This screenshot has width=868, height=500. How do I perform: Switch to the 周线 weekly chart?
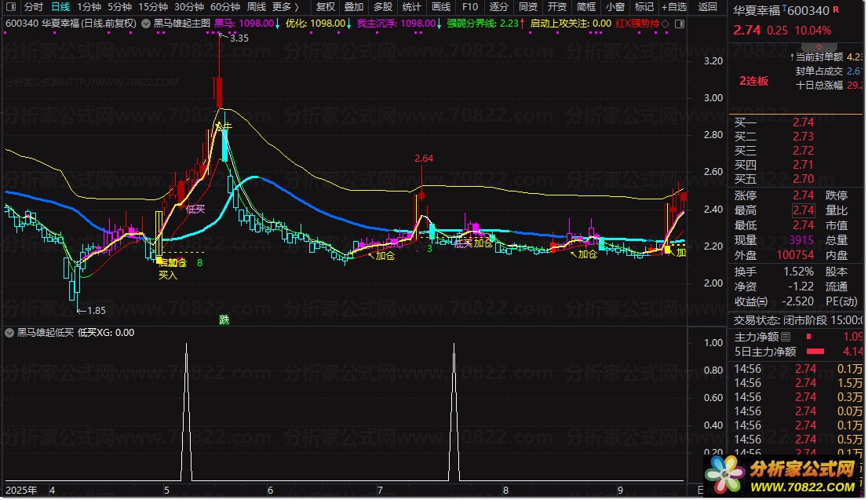pyautogui.click(x=257, y=7)
